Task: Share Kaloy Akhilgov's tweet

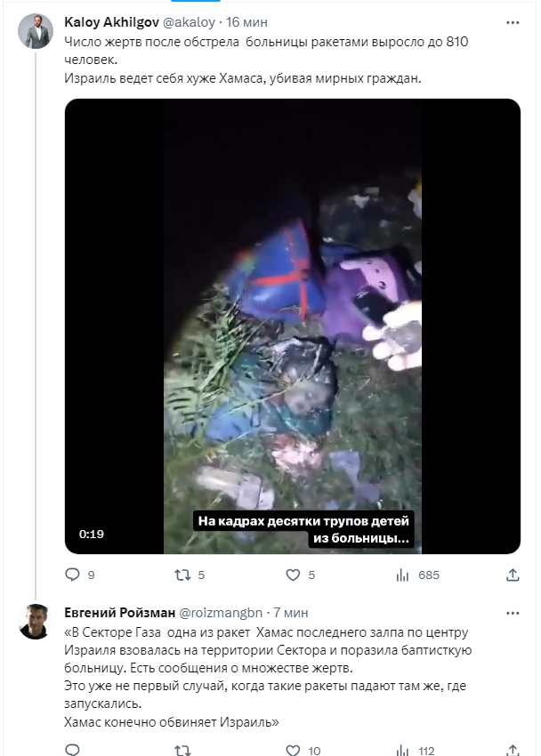Action: [x=512, y=575]
